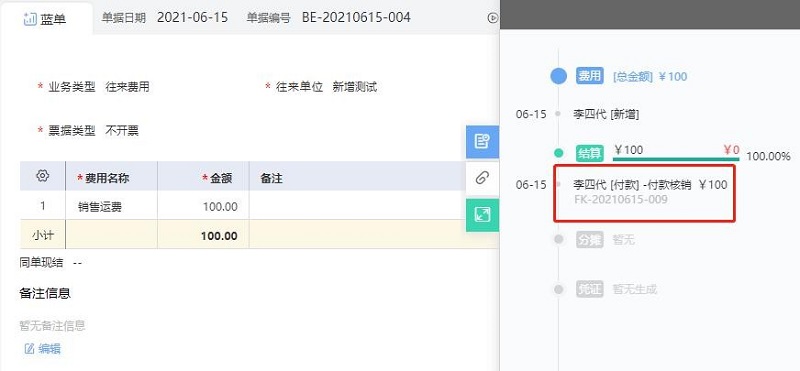Click the green expand fullscreen icon
The image size is (800, 371).
pyautogui.click(x=482, y=215)
